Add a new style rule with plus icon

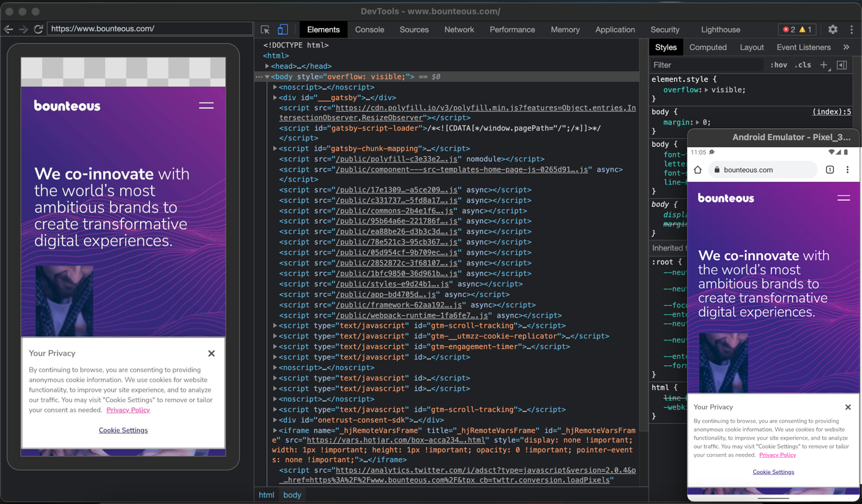click(824, 65)
